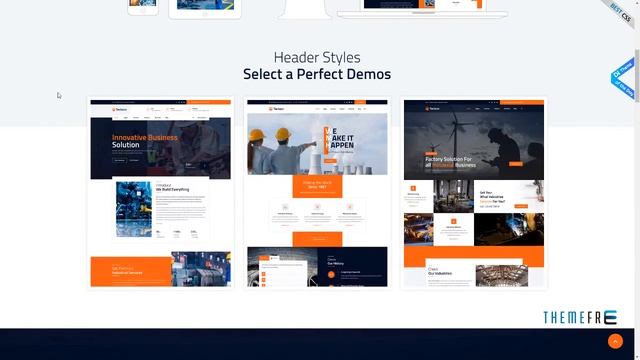This screenshot has width=640, height=360.
Task: Click the Best CSS corner ribbon
Action: pos(620,12)
